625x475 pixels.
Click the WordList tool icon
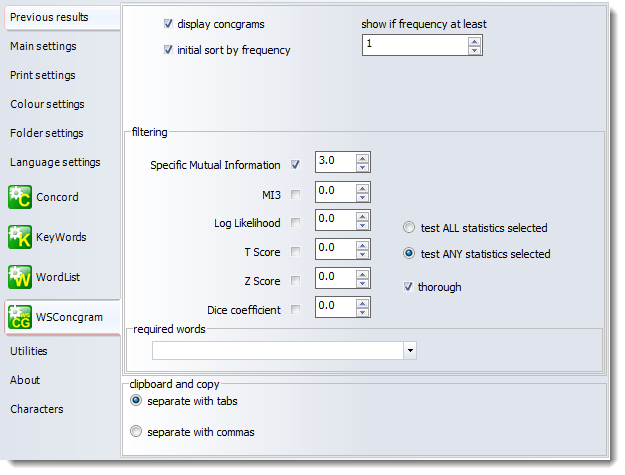pyautogui.click(x=20, y=277)
